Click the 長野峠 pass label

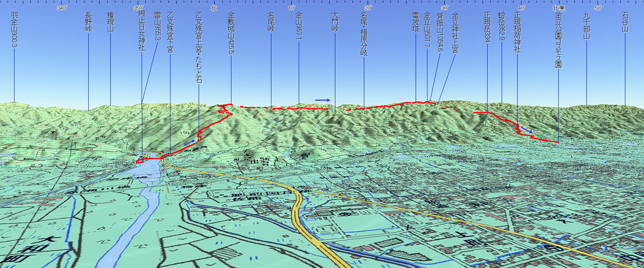pyautogui.click(x=89, y=22)
